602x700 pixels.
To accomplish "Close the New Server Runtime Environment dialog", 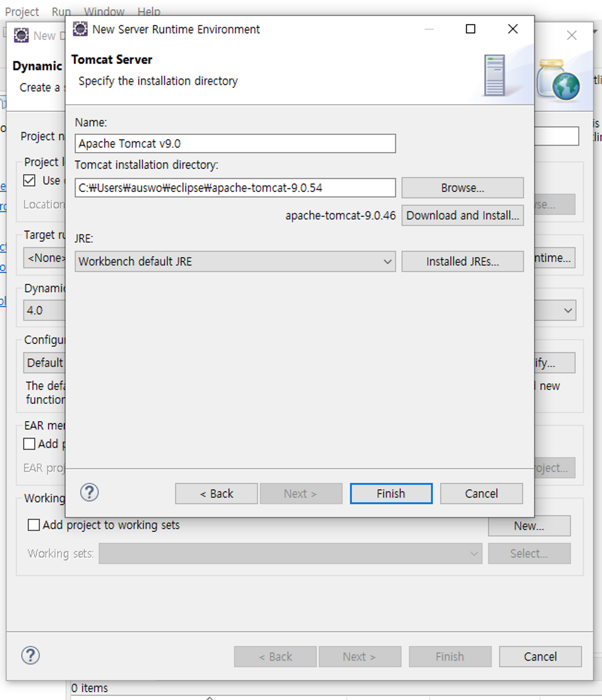I will 513,29.
